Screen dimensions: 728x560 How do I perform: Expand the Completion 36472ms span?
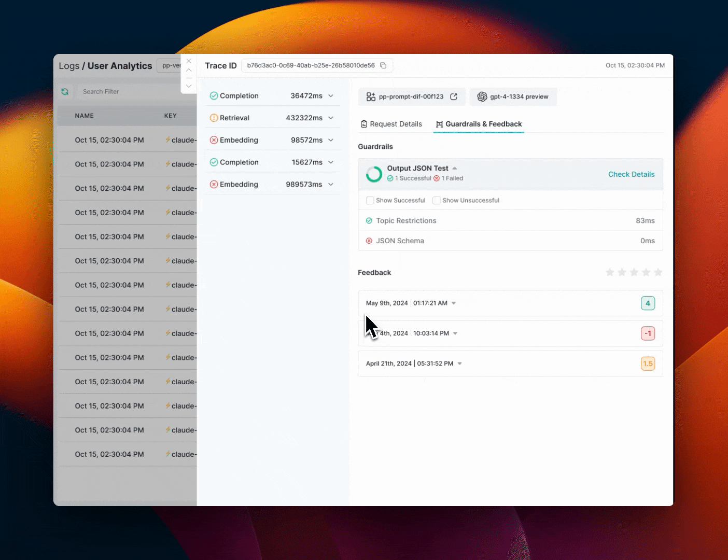(331, 96)
